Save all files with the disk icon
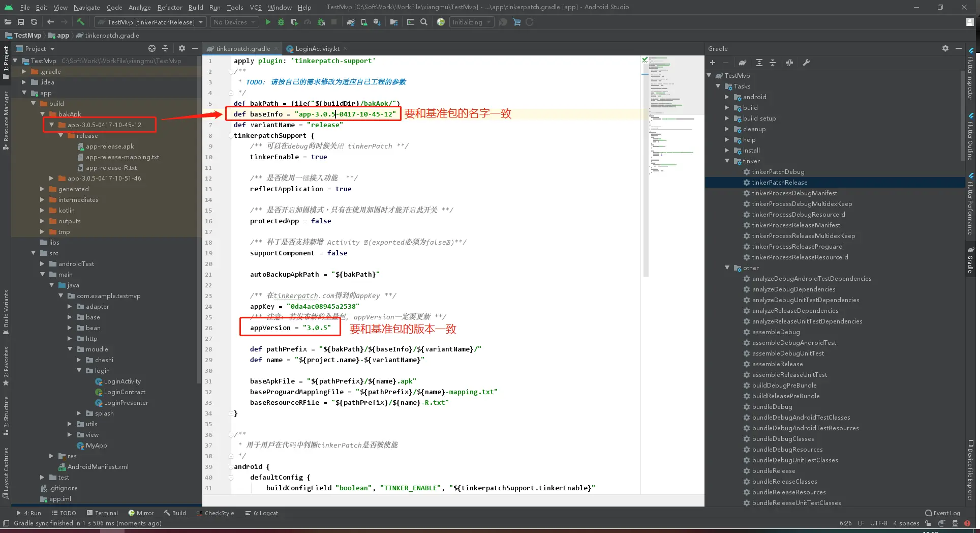This screenshot has height=533, width=980. 21,22
